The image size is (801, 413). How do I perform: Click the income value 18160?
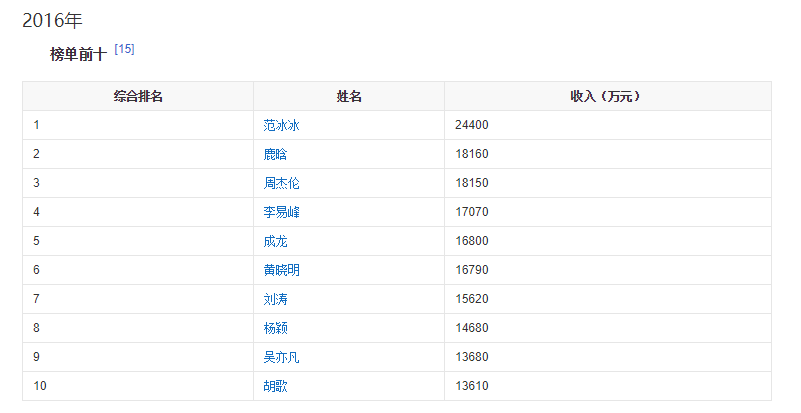pyautogui.click(x=471, y=154)
